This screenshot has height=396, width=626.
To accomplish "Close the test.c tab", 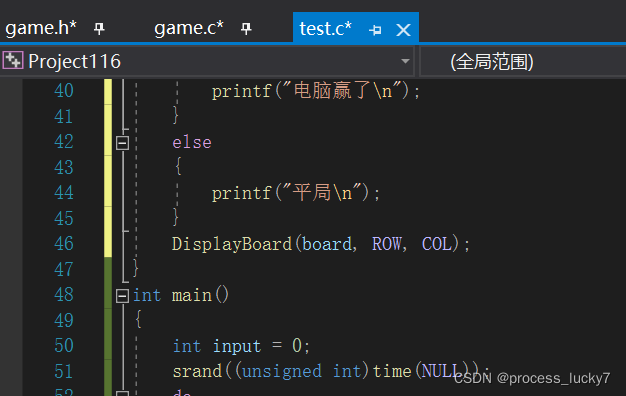I will click(x=403, y=30).
